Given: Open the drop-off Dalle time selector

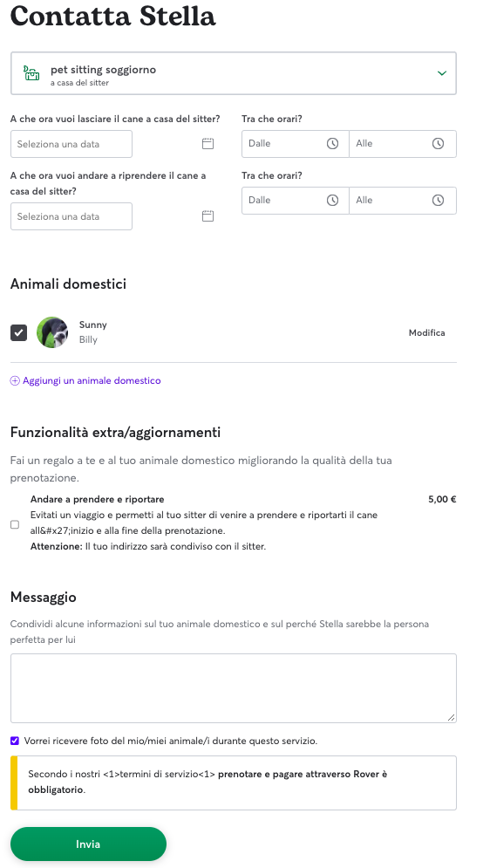Looking at the screenshot, I should (x=296, y=144).
